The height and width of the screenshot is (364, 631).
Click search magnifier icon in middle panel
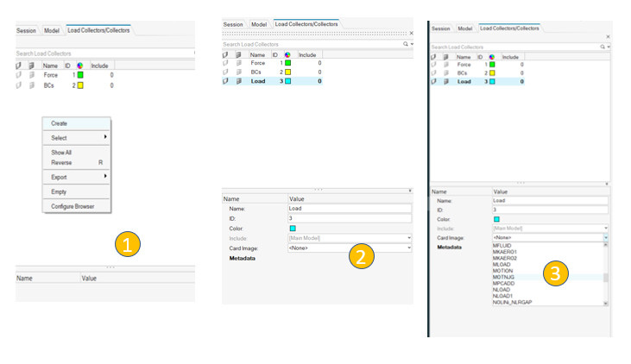click(406, 44)
